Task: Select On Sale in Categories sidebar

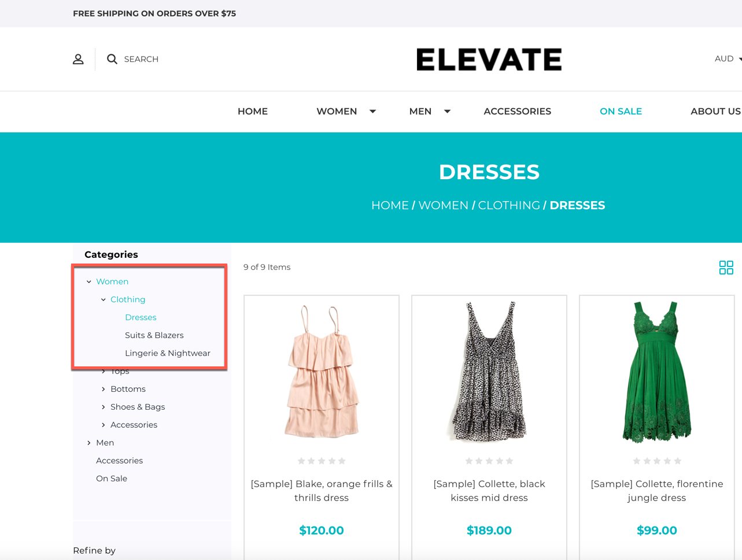Action: 112,479
